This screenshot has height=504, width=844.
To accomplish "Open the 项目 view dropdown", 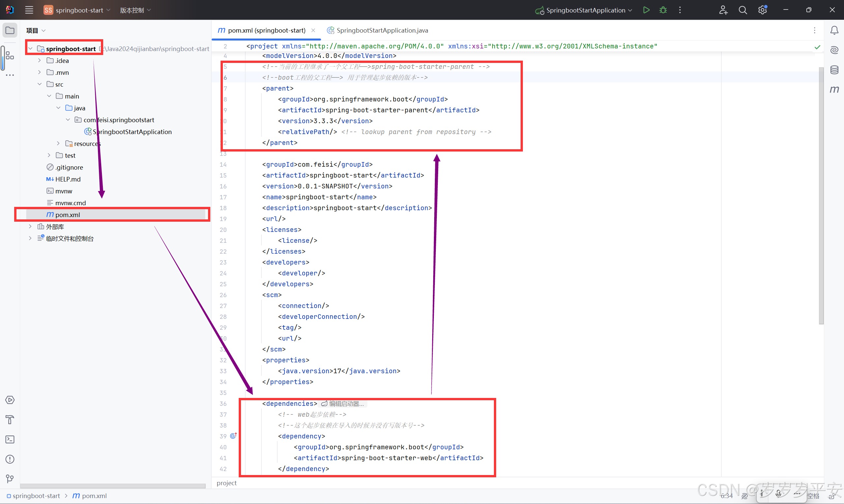I will (36, 30).
